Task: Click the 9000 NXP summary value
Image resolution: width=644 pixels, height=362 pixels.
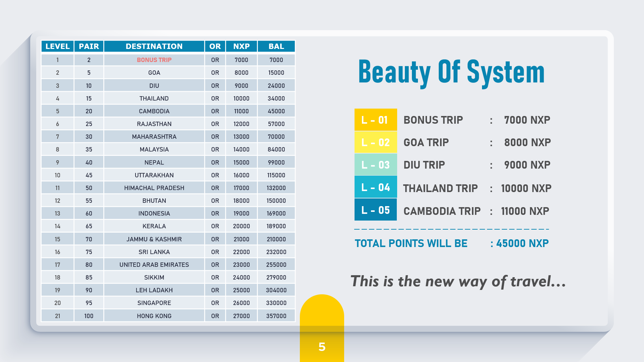Action: pos(527,165)
